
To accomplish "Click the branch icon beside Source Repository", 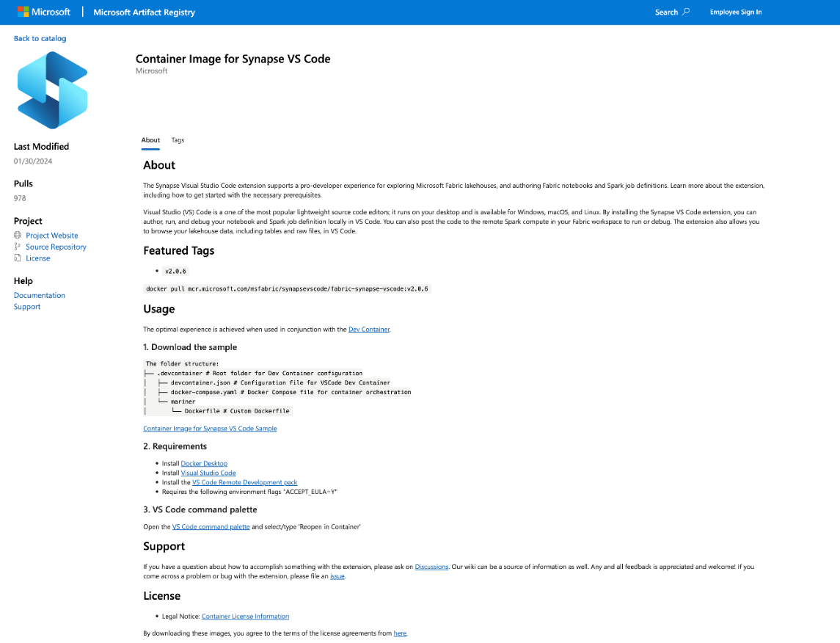I will (x=18, y=247).
